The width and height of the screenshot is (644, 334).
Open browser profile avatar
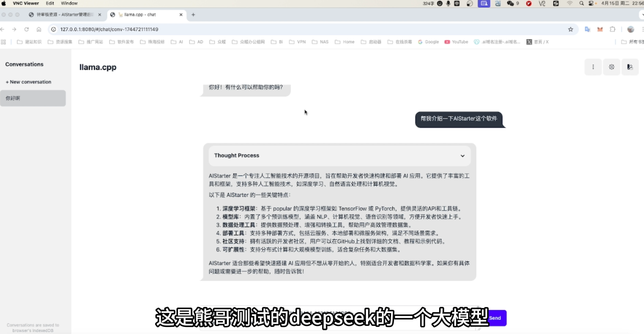(631, 29)
